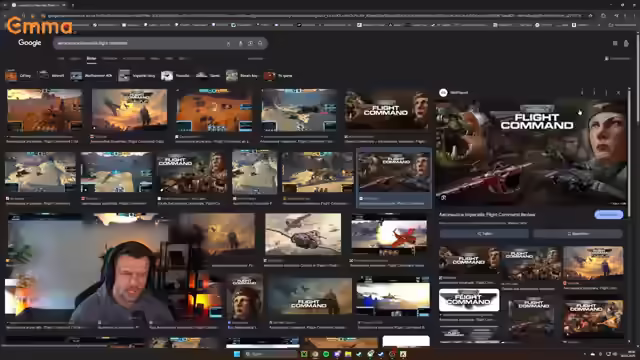This screenshot has width=640, height=360.
Task: Select the active Images tab
Action: point(91,59)
